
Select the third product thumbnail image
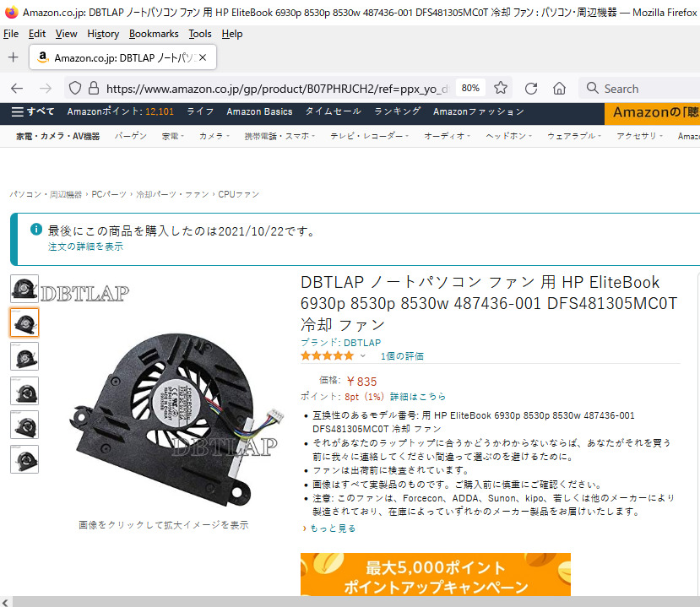[x=24, y=356]
